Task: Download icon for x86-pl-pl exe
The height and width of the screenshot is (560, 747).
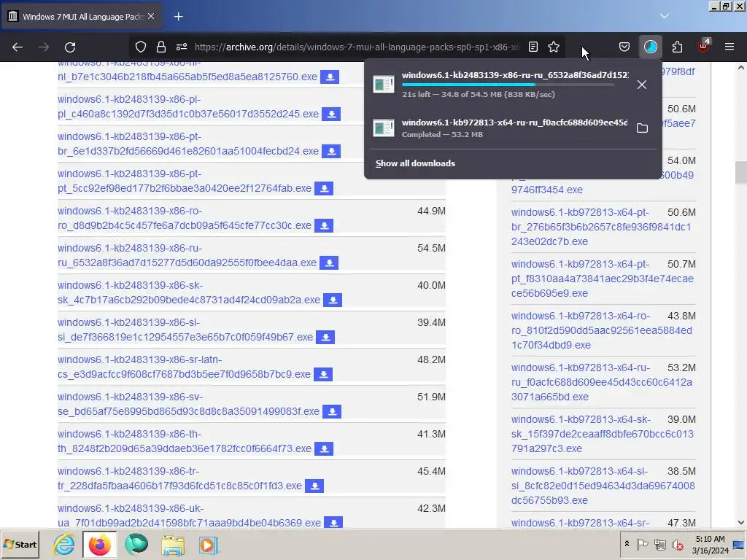Action: click(x=331, y=114)
